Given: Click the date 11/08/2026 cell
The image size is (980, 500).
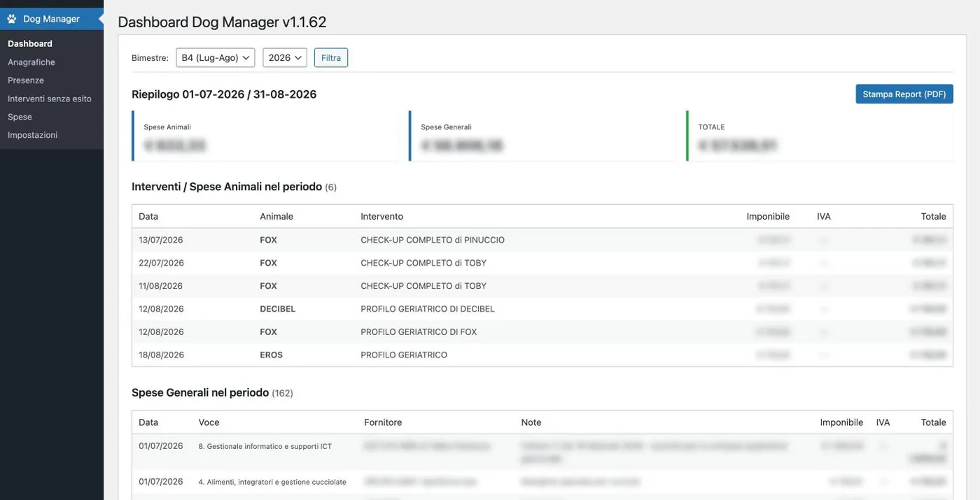Looking at the screenshot, I should pyautogui.click(x=161, y=286).
